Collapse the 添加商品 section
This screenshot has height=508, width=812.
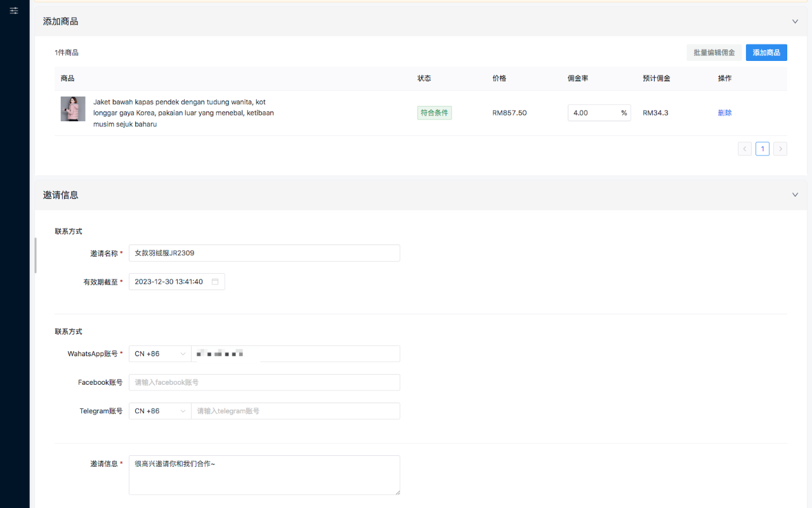(795, 22)
